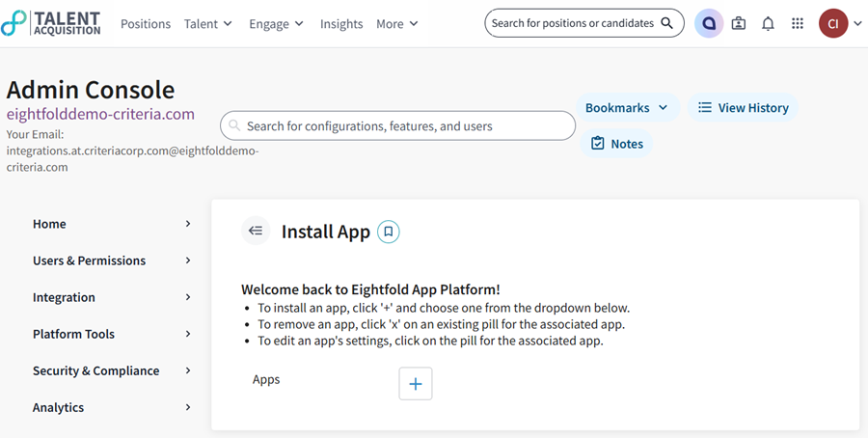Bookmark the Install App page
The image size is (868, 438).
point(388,232)
